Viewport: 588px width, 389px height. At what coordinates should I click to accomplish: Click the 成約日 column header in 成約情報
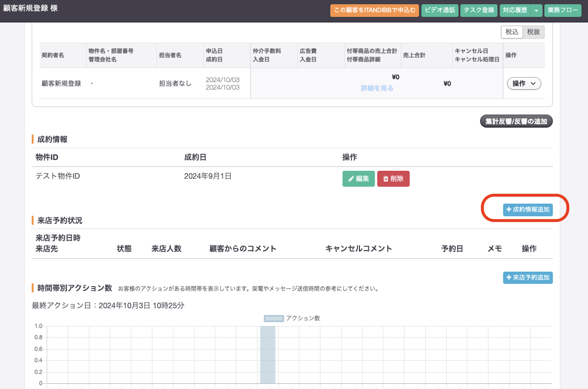[195, 157]
